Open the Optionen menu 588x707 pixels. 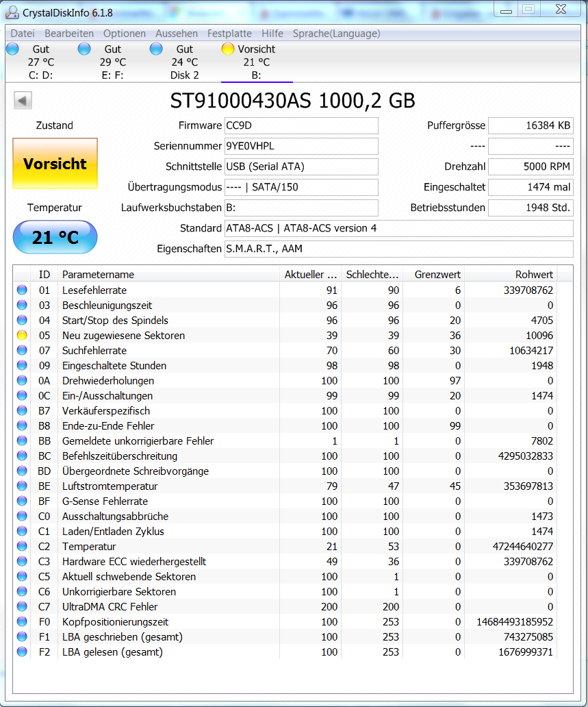pyautogui.click(x=125, y=34)
